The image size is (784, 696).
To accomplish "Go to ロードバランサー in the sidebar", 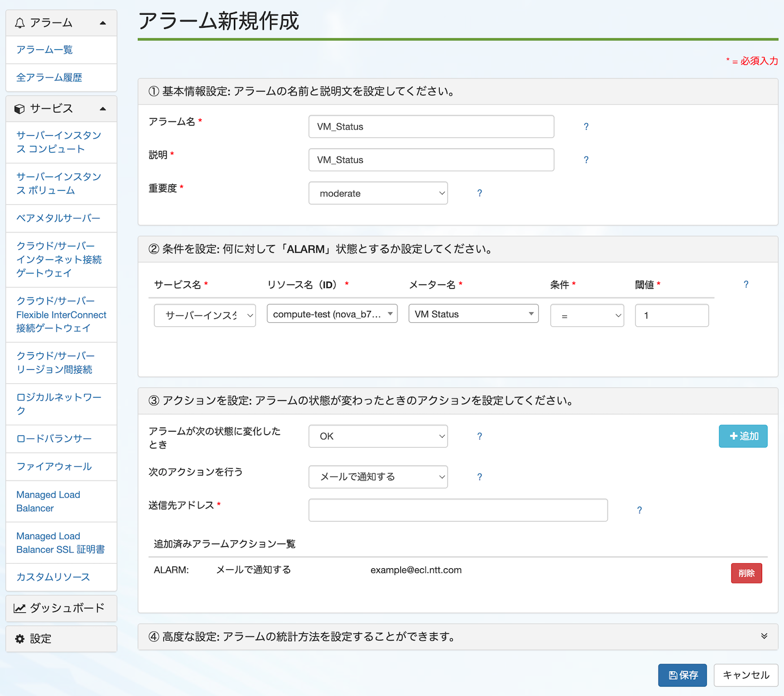I will click(54, 439).
